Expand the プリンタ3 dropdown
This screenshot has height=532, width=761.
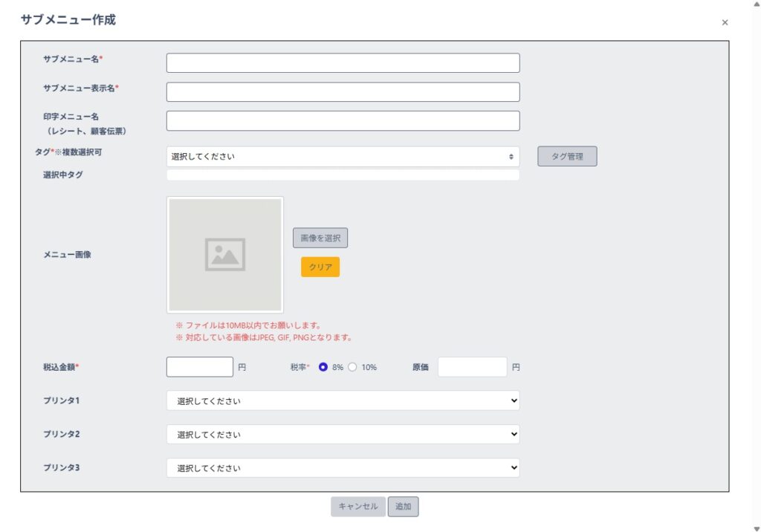click(343, 468)
